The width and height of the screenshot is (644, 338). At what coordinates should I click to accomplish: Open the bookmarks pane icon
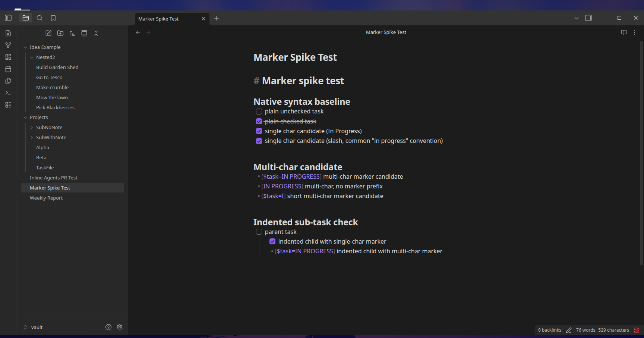tap(53, 18)
